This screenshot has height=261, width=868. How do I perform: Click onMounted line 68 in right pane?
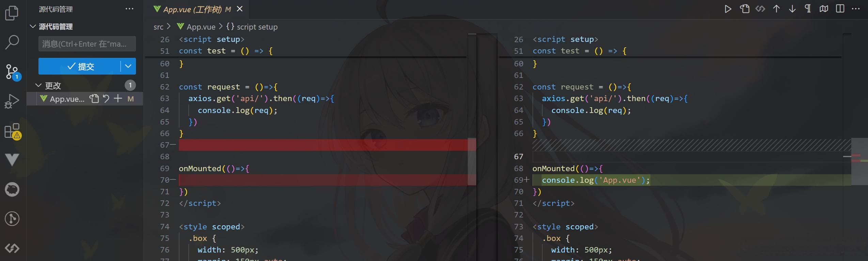coord(568,168)
